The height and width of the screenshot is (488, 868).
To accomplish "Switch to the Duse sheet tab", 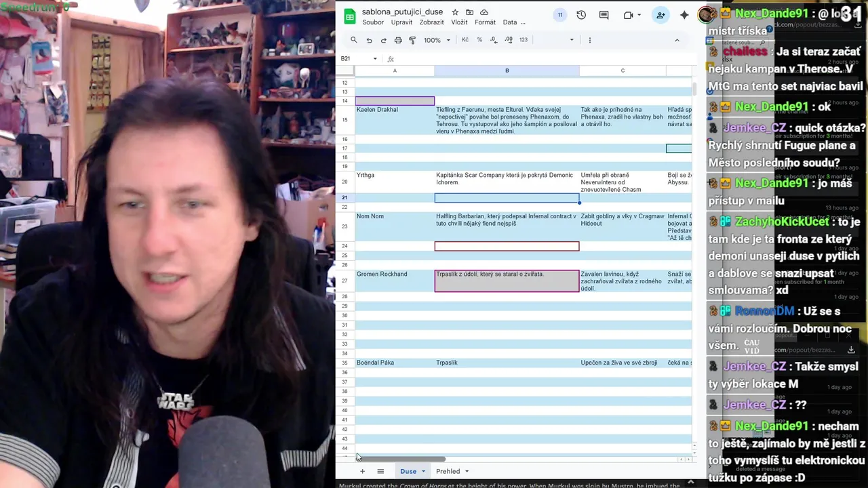I will tap(408, 471).
